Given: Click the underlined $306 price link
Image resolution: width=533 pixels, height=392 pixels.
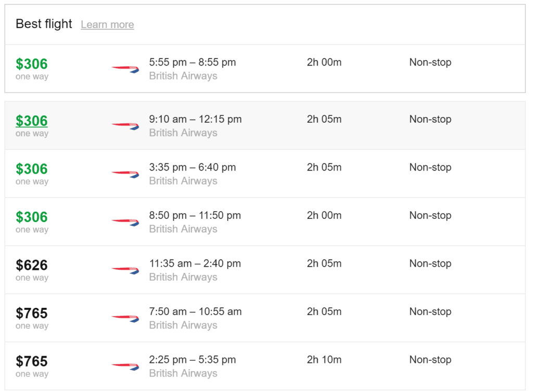Looking at the screenshot, I should (x=32, y=121).
